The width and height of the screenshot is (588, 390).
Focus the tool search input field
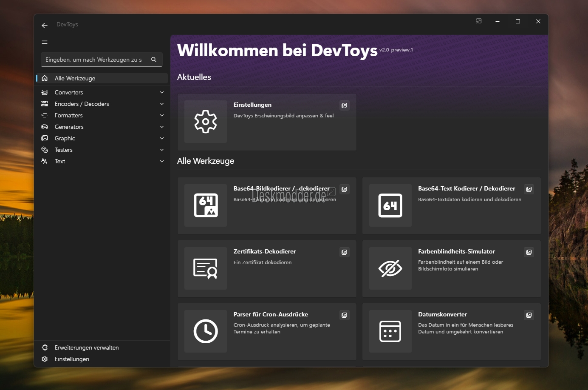102,60
